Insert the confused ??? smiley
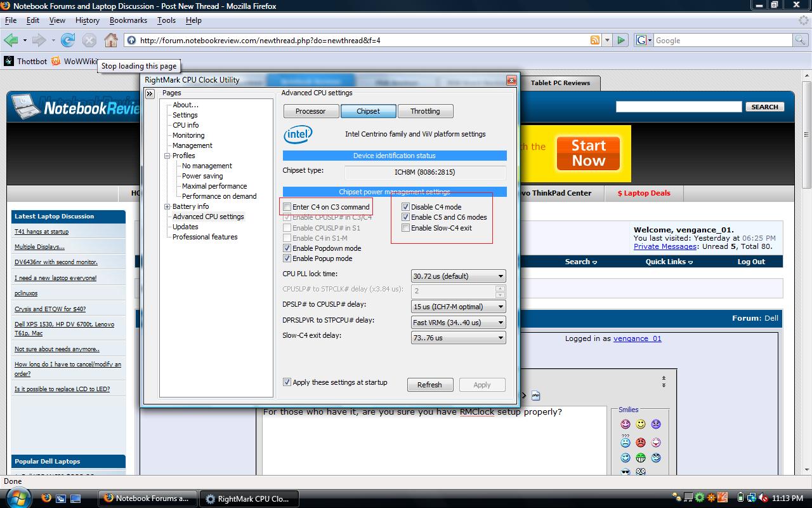 click(x=625, y=441)
